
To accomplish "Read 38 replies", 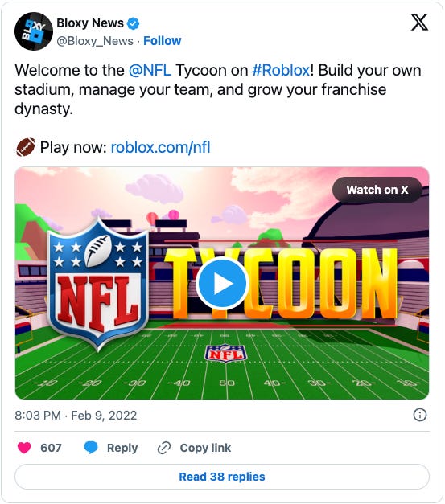I will coord(222,477).
